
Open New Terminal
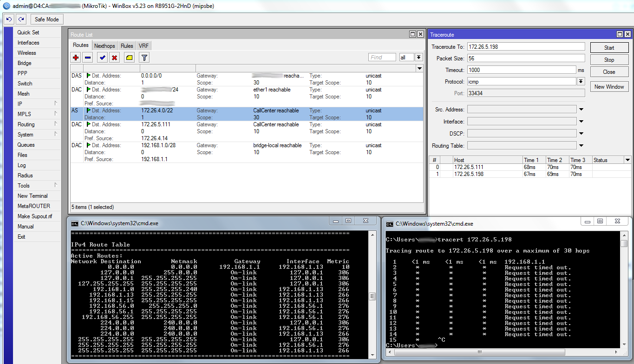pyautogui.click(x=38, y=196)
